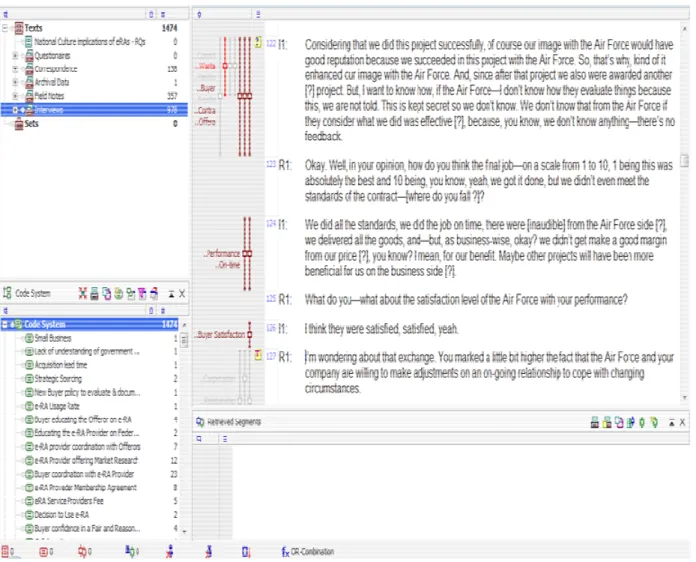696x562 pixels.
Task: Click the Retrieved Segments title icon
Action: [200, 422]
